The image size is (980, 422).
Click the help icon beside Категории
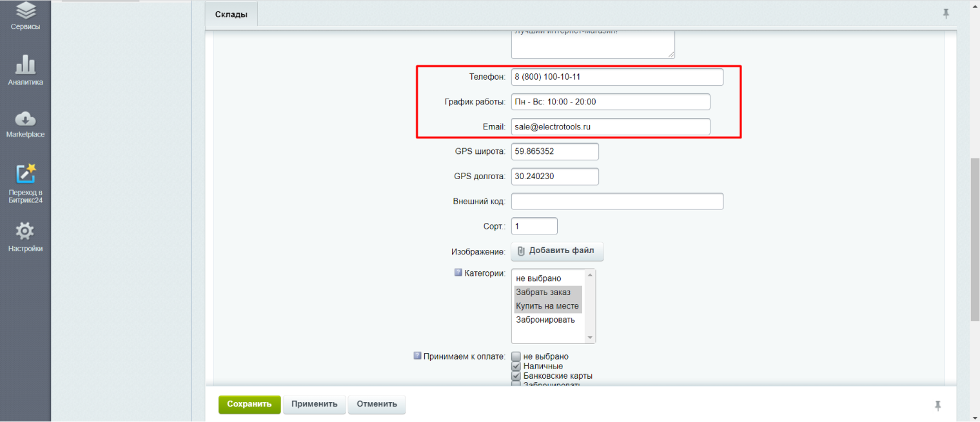pos(458,273)
